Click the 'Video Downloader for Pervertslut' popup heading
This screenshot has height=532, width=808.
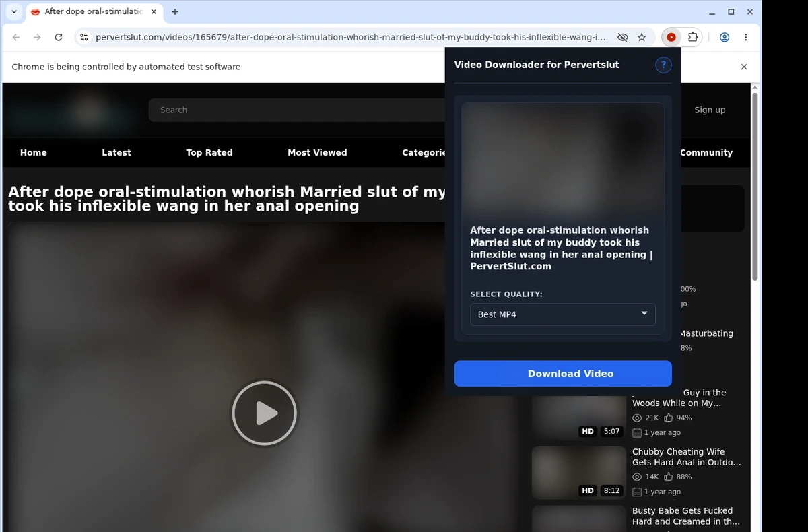coord(537,65)
